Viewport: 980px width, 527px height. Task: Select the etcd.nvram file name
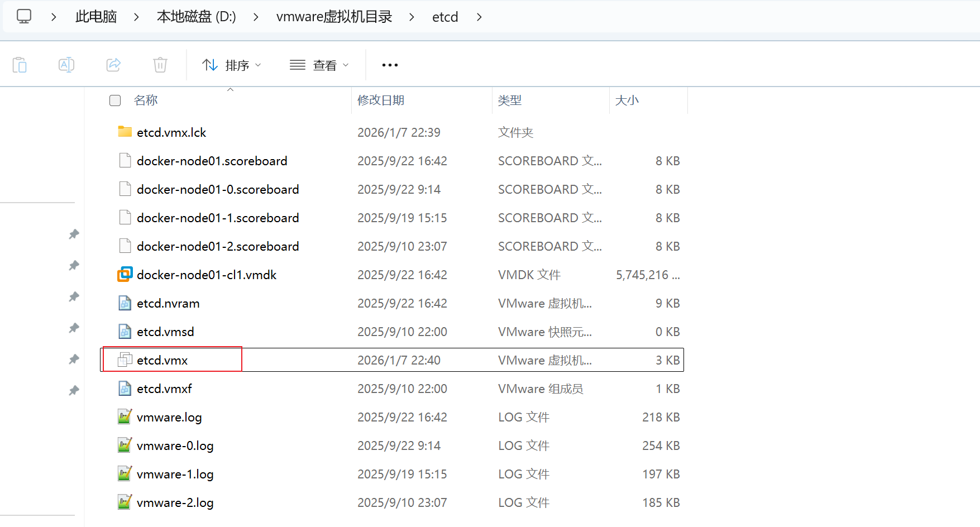(x=168, y=303)
